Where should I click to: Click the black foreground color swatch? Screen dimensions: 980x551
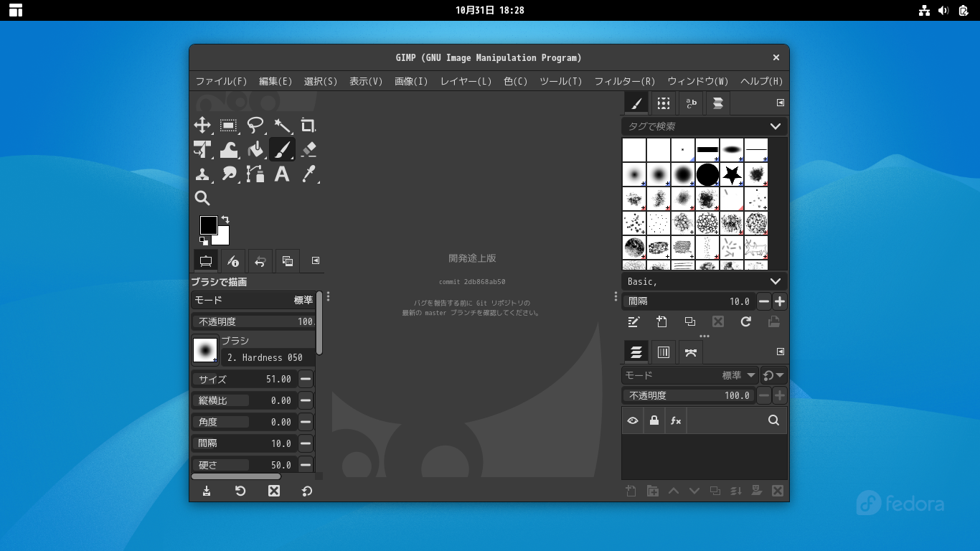pos(208,225)
